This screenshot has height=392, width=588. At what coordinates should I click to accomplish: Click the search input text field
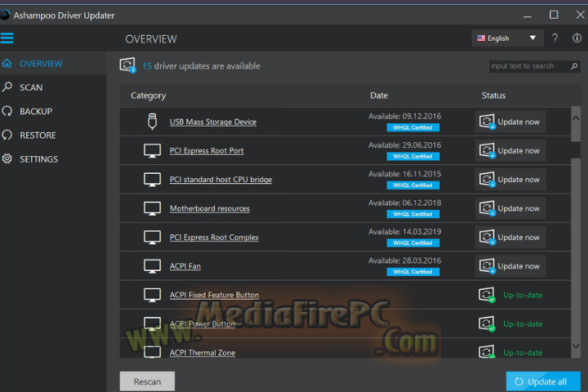[529, 66]
